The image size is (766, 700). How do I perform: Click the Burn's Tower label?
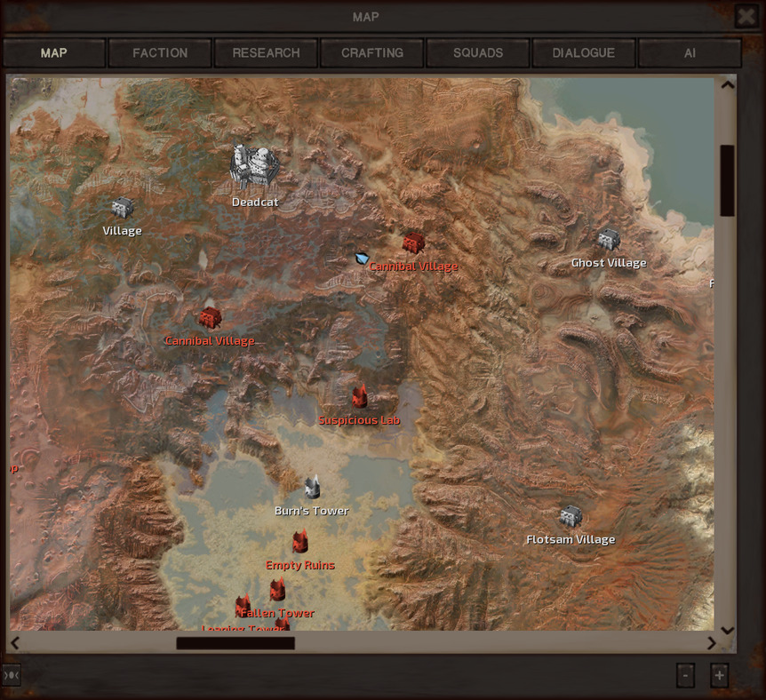(x=312, y=511)
